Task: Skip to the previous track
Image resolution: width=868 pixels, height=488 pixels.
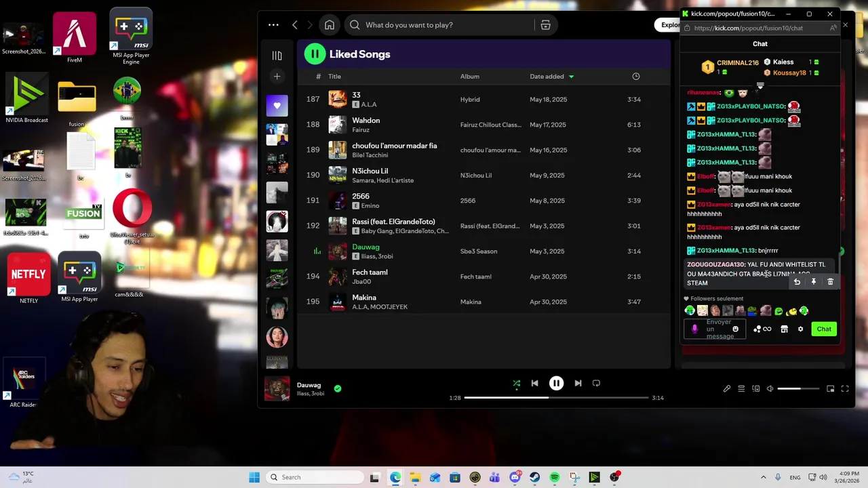Action: pos(534,383)
